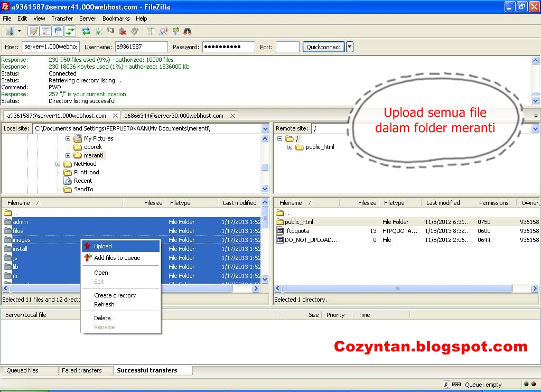This screenshot has height=392, width=541.
Task: Toggle processing of the transfer queue
Action: coord(98,31)
